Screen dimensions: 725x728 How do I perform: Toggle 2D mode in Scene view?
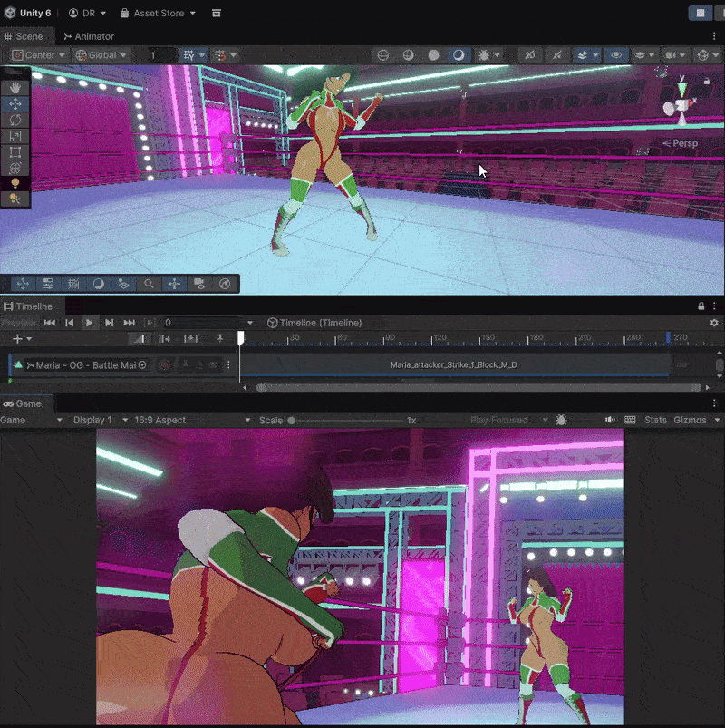click(x=529, y=55)
